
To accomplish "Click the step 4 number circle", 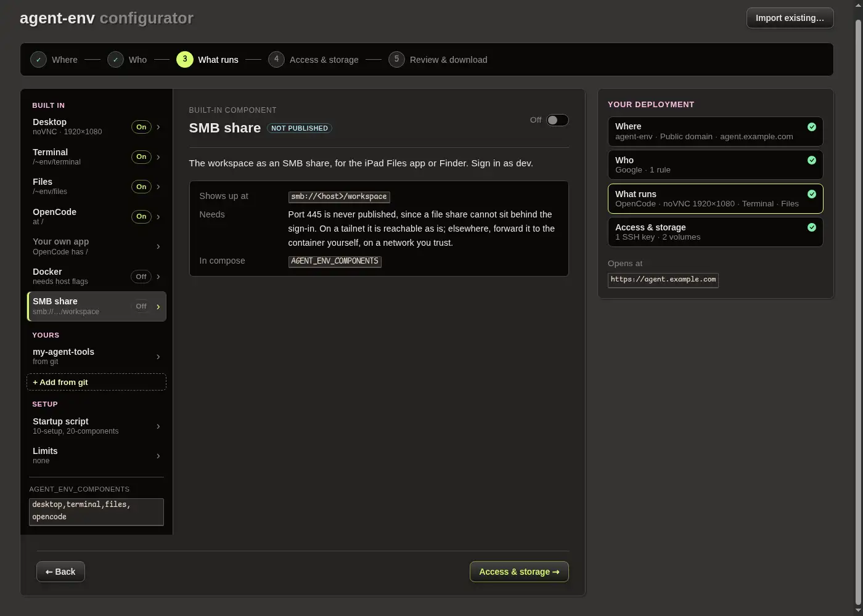I will click(276, 60).
